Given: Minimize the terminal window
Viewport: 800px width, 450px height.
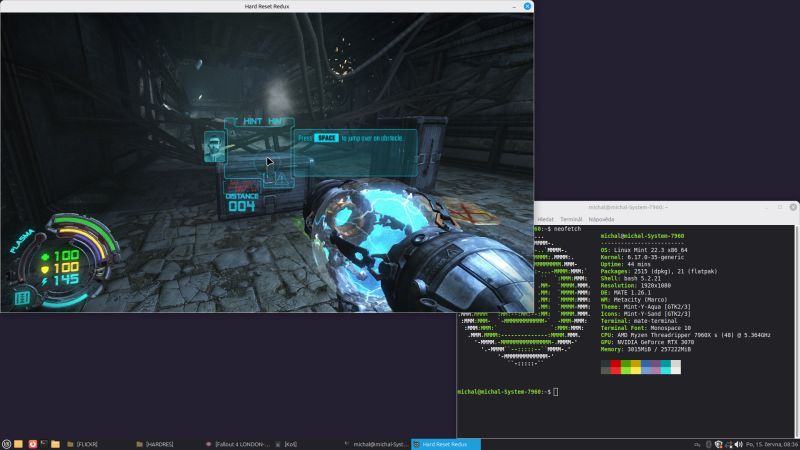Looking at the screenshot, I should (x=766, y=207).
